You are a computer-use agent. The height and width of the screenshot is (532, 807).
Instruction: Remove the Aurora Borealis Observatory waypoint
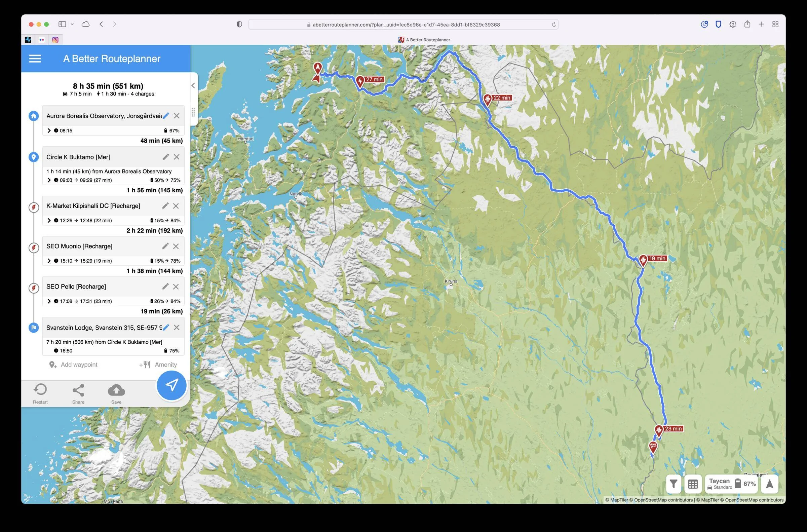tap(177, 116)
